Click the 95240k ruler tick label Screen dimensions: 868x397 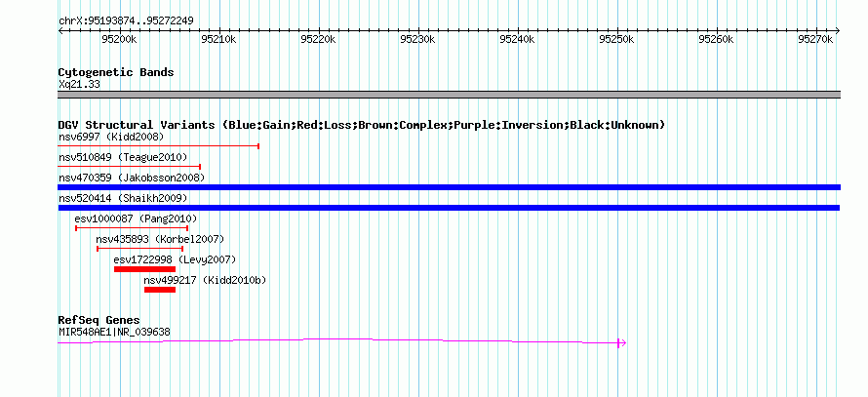click(518, 39)
